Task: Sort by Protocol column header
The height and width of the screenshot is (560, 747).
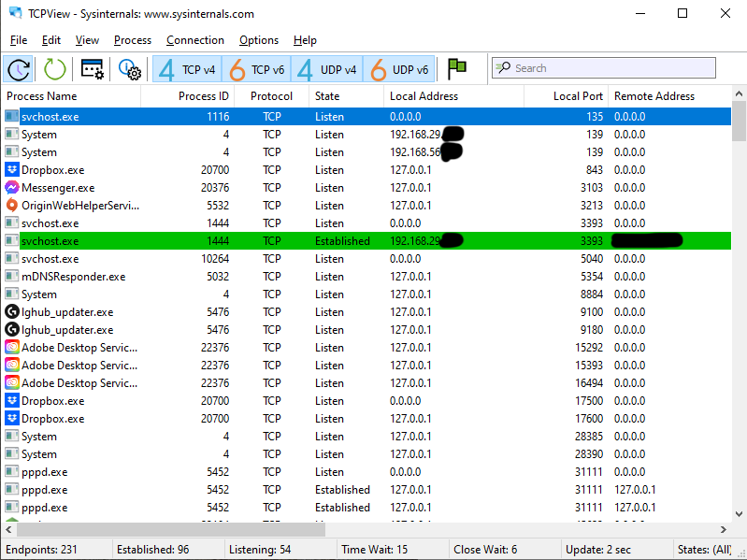Action: click(x=271, y=96)
